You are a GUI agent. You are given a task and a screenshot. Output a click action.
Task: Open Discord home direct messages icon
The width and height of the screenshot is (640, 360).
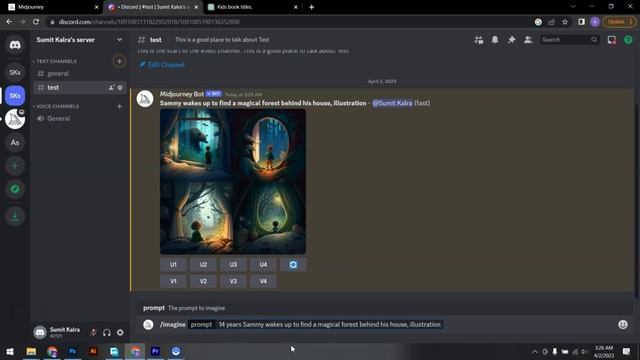[x=15, y=44]
